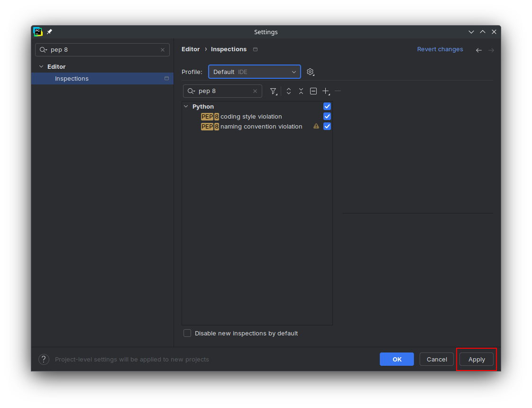Clear the settings sidebar search text
532x408 pixels.
click(x=163, y=50)
